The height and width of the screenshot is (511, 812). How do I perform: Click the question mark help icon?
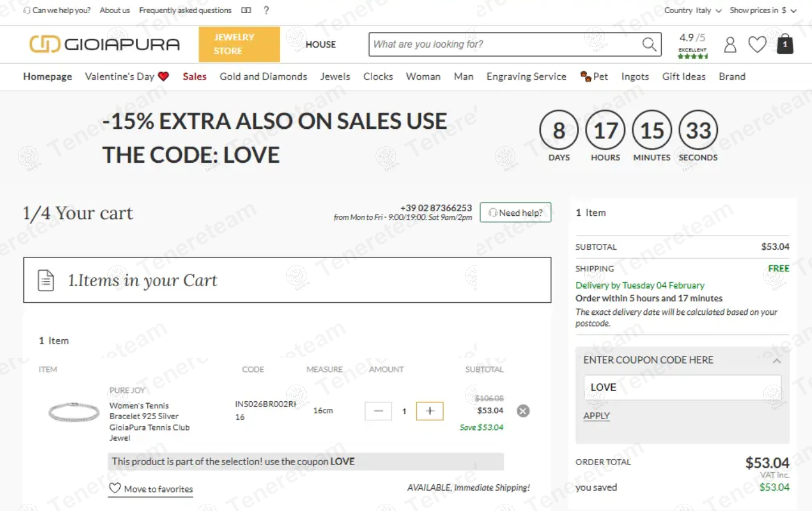(266, 10)
